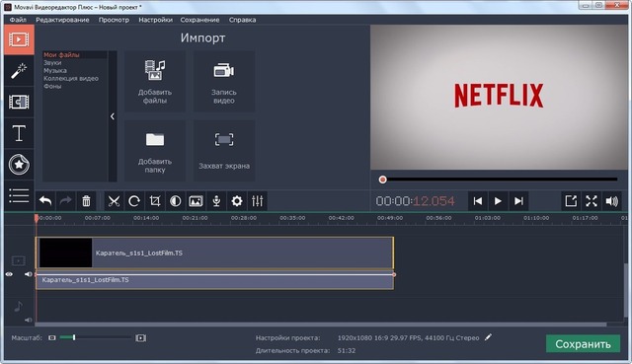Skip to next frame
This screenshot has height=364, width=632.
[x=518, y=201]
